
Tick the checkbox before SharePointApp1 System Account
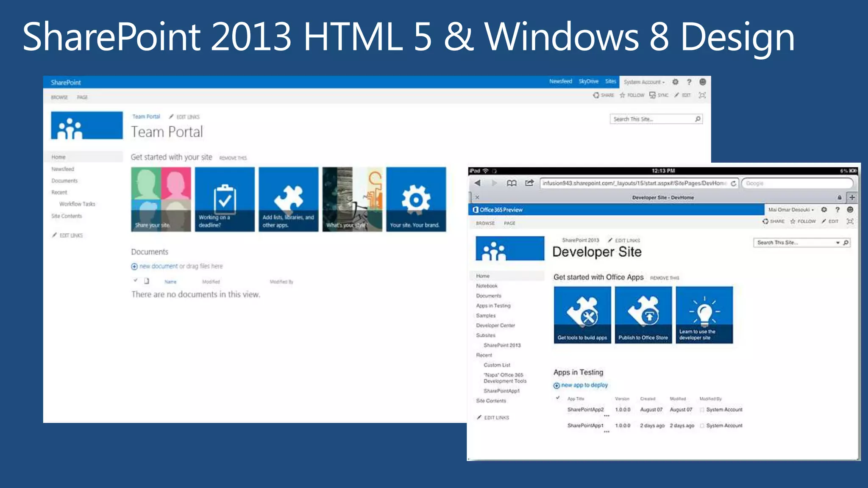702,426
